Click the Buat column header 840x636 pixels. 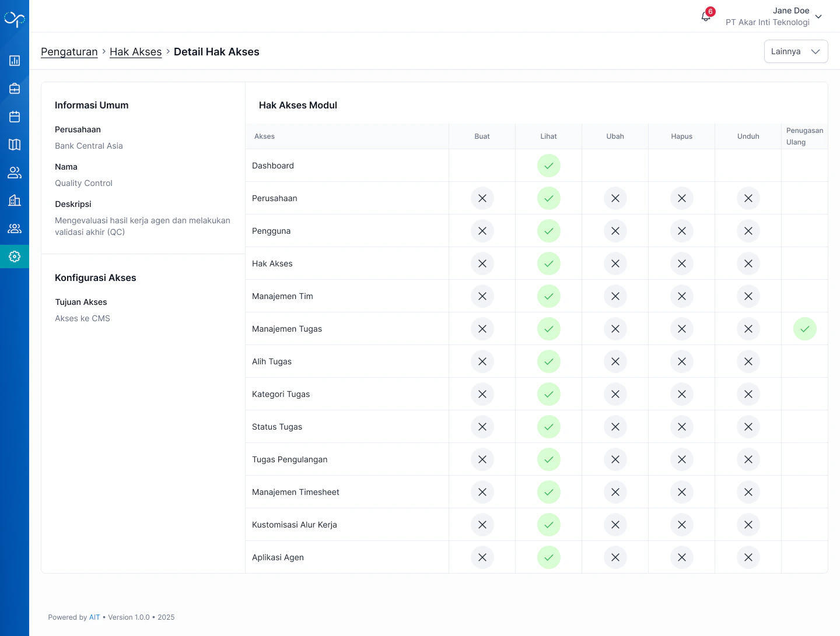point(482,136)
